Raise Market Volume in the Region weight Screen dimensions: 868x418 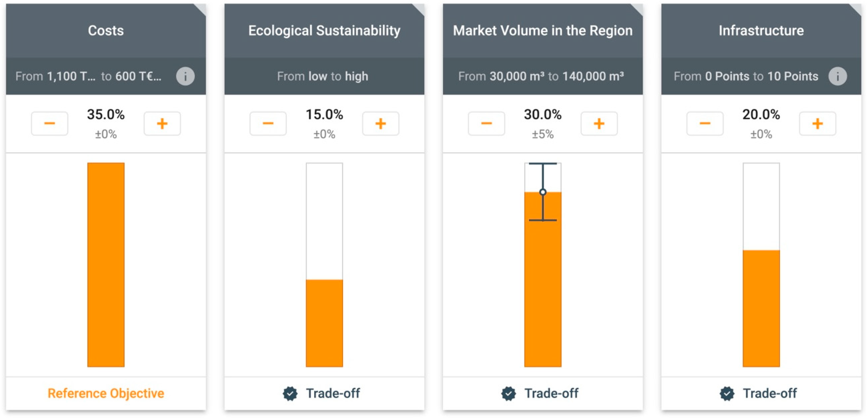tap(599, 124)
